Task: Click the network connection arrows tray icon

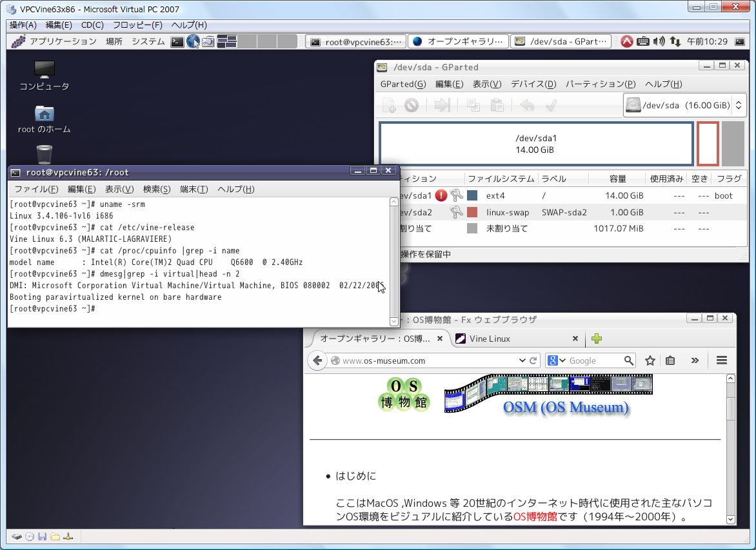Action: point(675,41)
